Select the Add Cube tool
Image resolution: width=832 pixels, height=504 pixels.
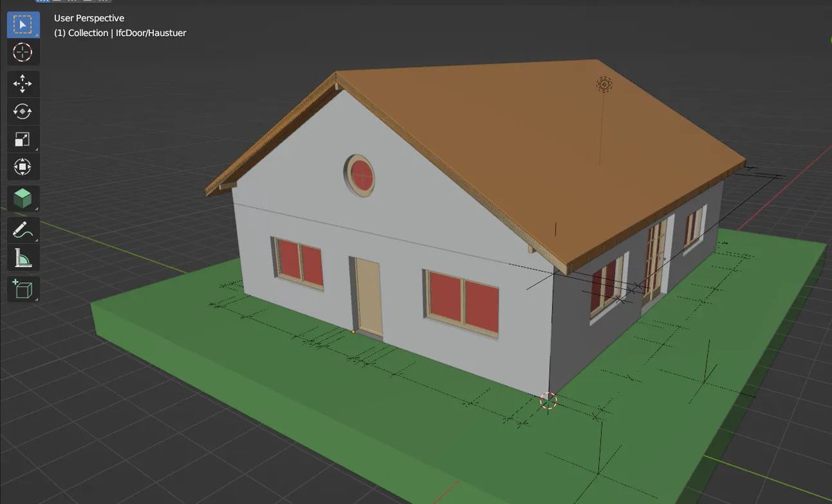coord(23,289)
